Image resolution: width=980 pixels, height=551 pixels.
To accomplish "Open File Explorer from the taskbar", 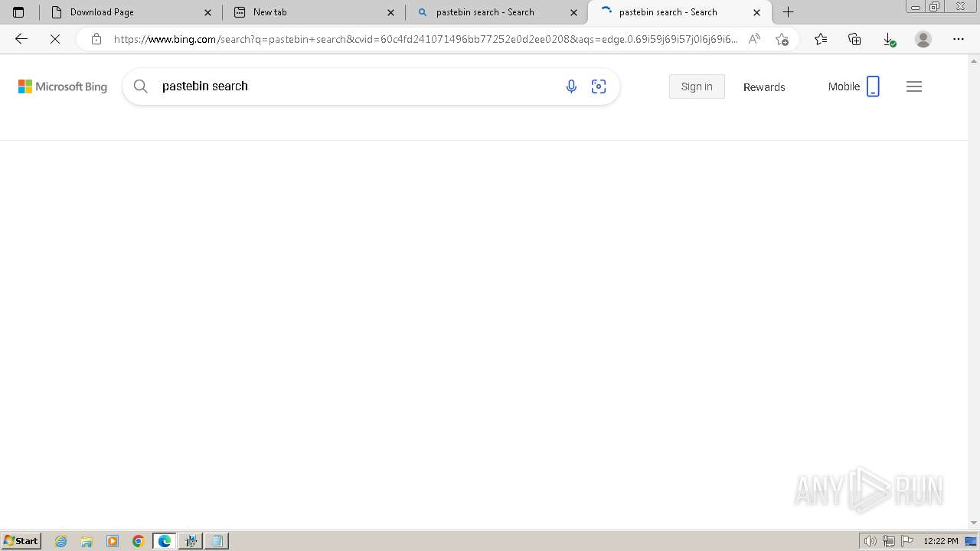I will (x=87, y=541).
